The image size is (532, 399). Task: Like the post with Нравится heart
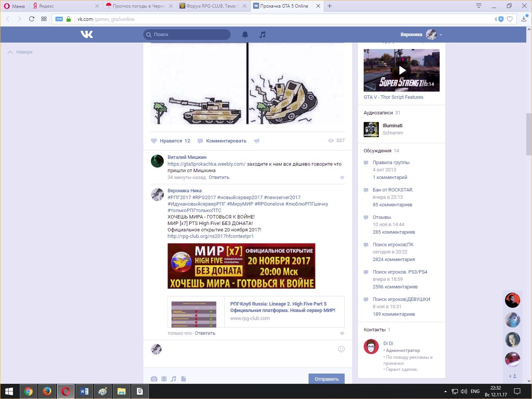coord(154,141)
